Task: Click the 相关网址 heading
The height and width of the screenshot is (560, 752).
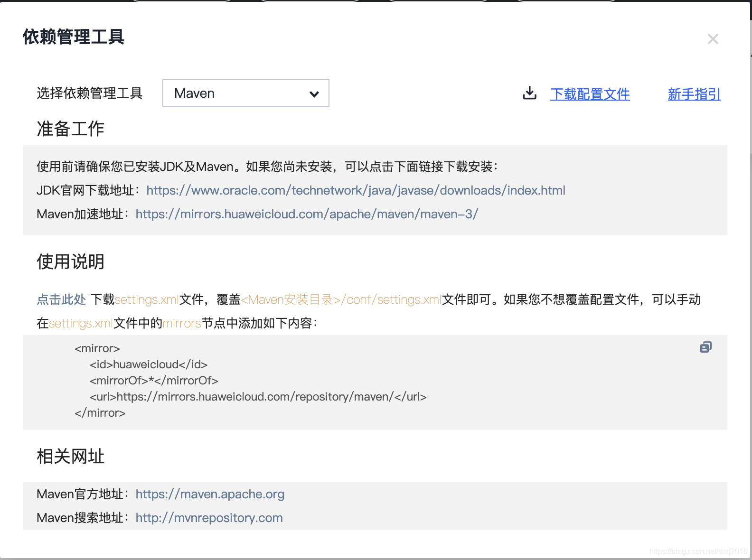Action: tap(71, 456)
